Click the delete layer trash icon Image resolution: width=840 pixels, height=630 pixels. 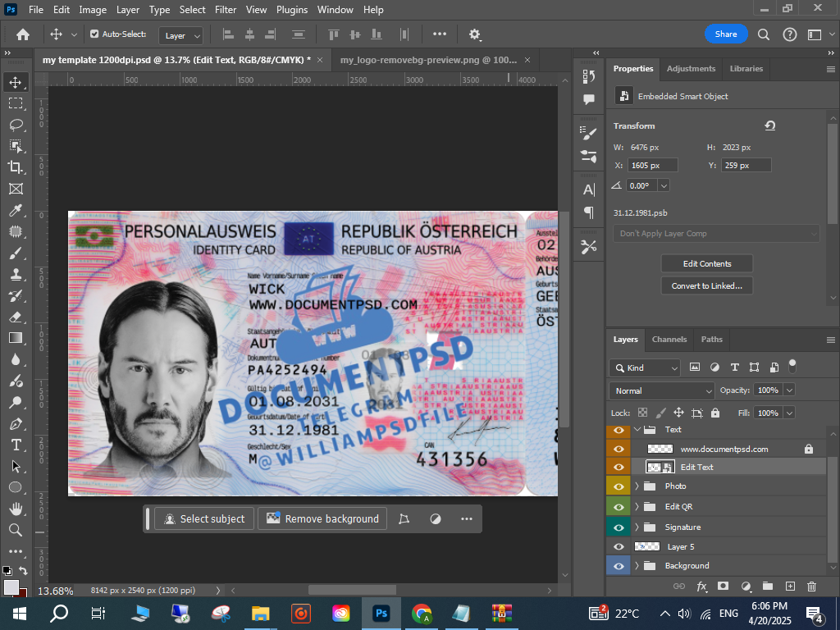(x=811, y=587)
